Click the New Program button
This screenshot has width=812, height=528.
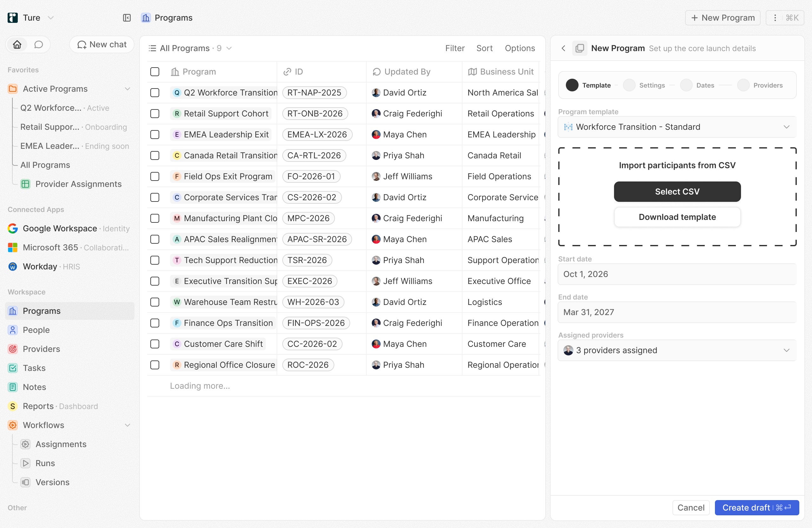point(723,18)
